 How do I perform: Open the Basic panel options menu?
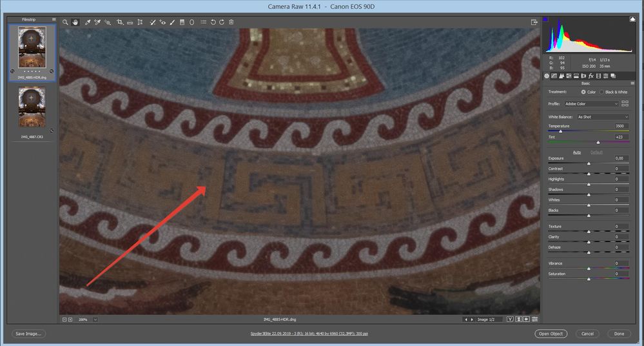[632, 83]
